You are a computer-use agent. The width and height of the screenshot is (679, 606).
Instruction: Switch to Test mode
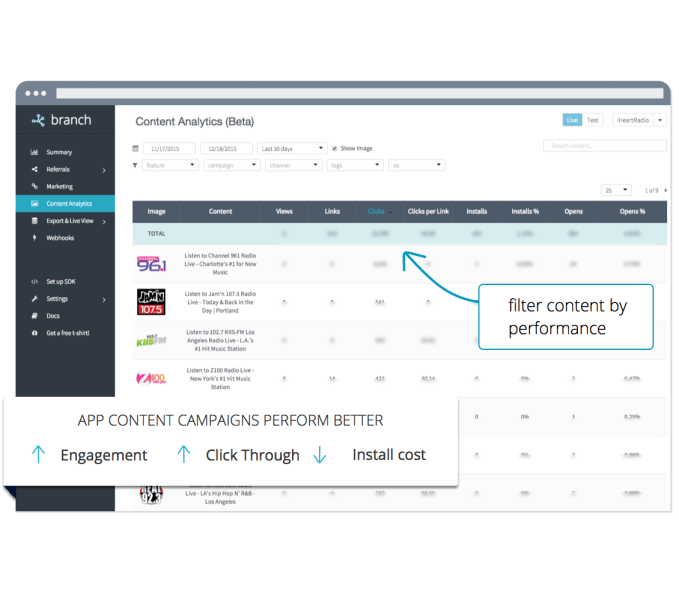pyautogui.click(x=592, y=120)
